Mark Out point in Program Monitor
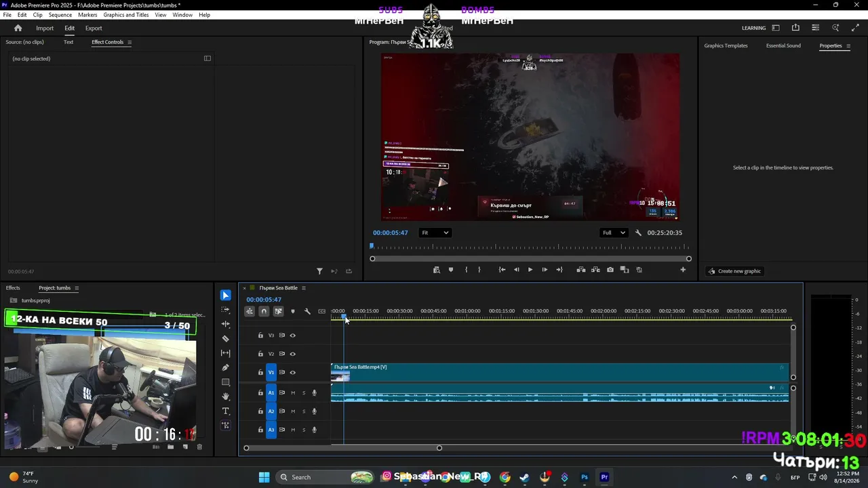The width and height of the screenshot is (868, 488). pyautogui.click(x=479, y=270)
